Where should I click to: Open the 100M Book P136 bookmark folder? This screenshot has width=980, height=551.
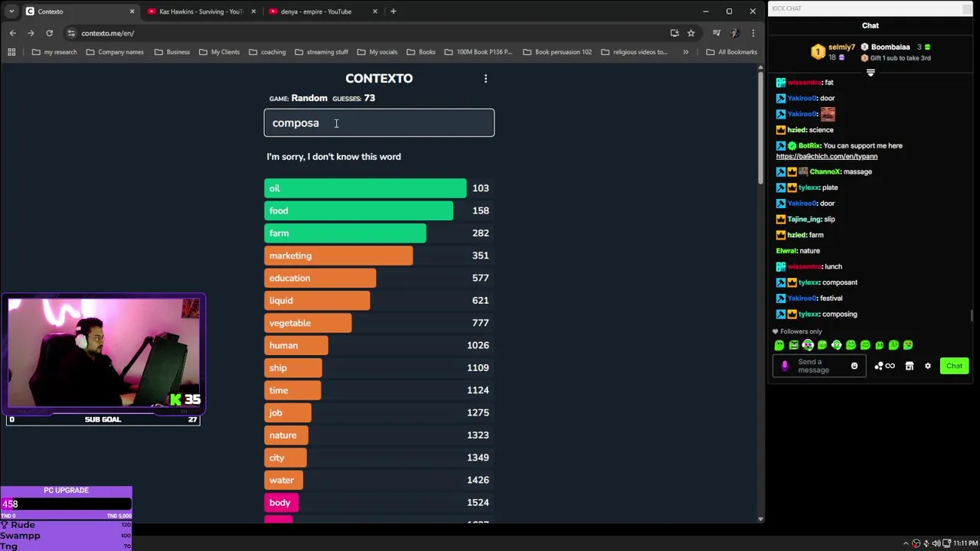click(x=478, y=52)
